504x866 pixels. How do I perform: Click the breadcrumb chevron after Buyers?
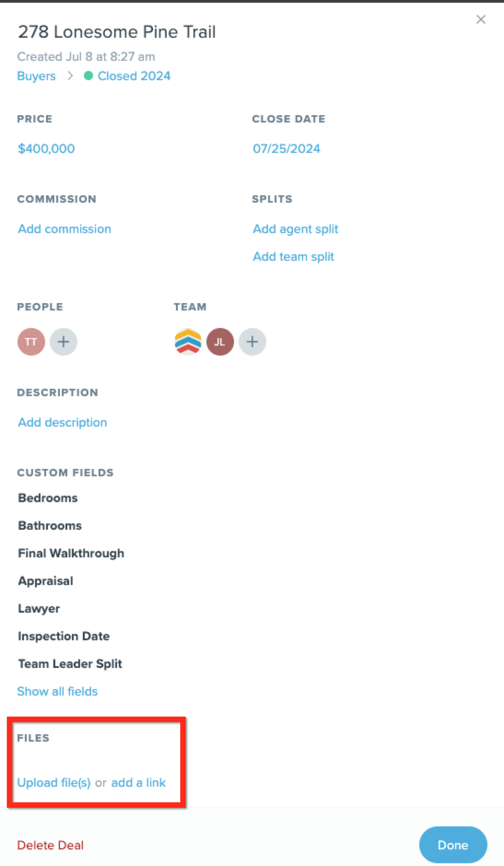pos(70,76)
